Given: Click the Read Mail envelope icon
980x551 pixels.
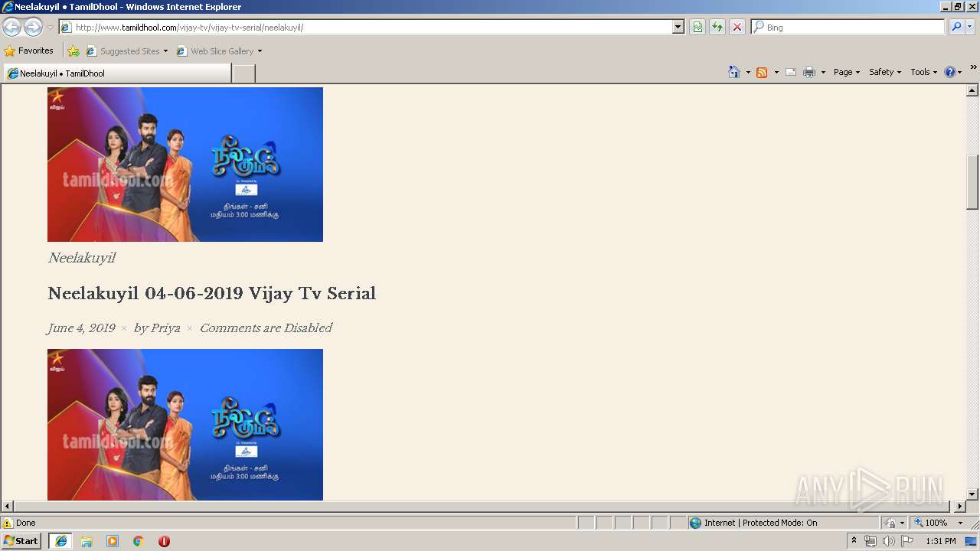Looking at the screenshot, I should tap(791, 72).
